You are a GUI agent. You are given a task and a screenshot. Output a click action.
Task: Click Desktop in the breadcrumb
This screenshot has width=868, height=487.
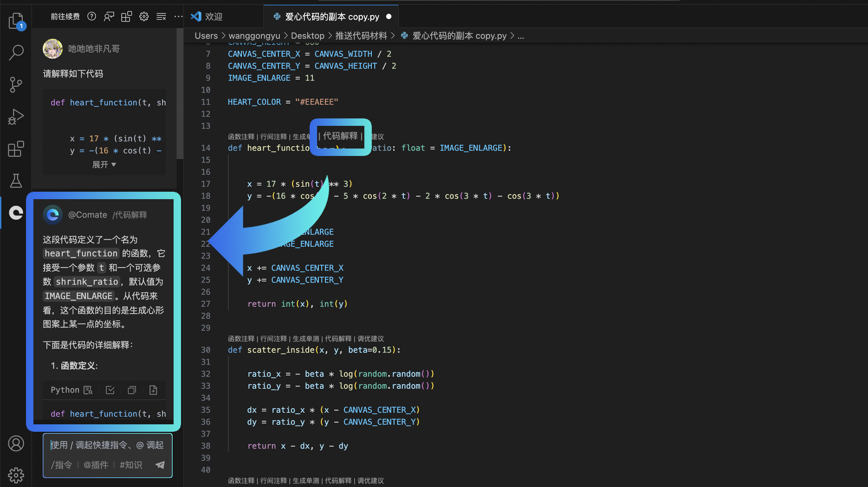307,36
